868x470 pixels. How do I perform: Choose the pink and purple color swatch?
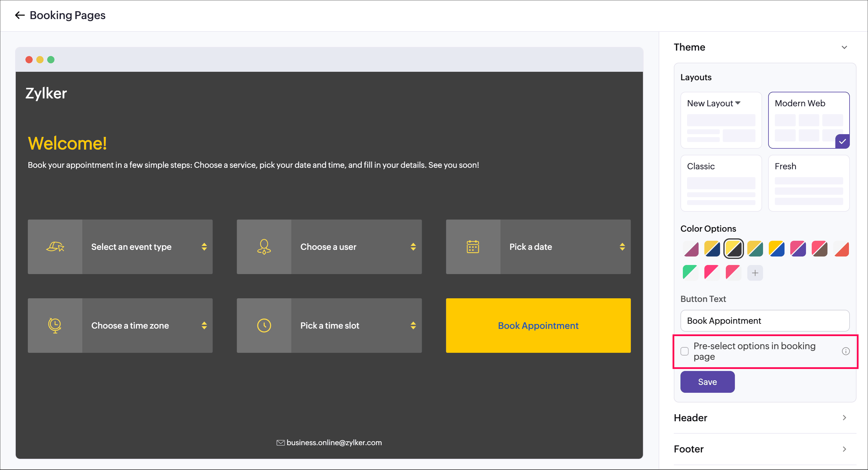[798, 249]
